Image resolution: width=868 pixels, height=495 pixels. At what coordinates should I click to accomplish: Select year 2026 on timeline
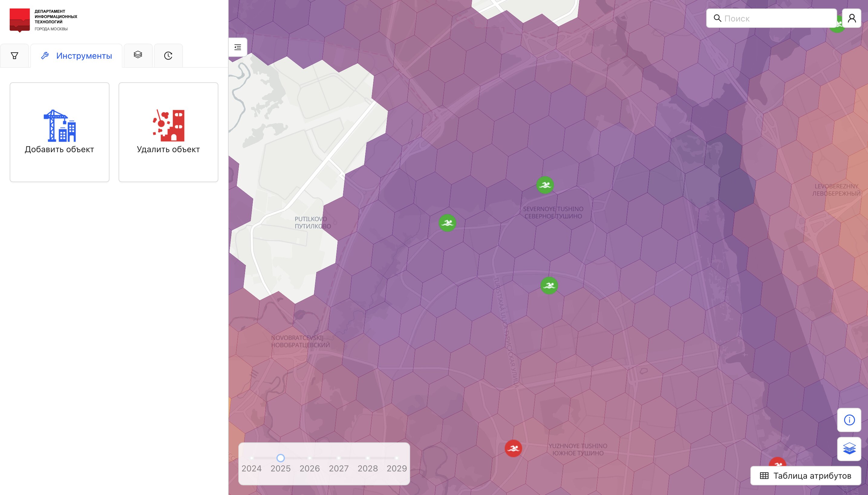pos(309,458)
